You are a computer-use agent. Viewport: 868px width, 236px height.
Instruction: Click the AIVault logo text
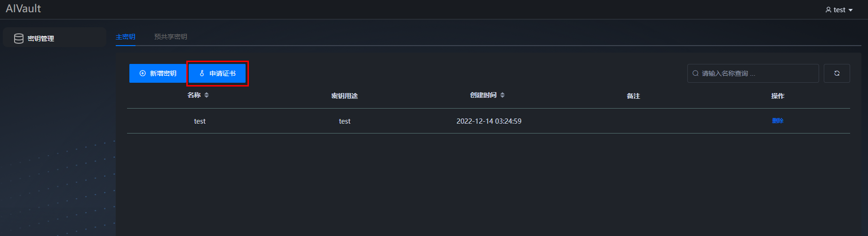(x=24, y=8)
